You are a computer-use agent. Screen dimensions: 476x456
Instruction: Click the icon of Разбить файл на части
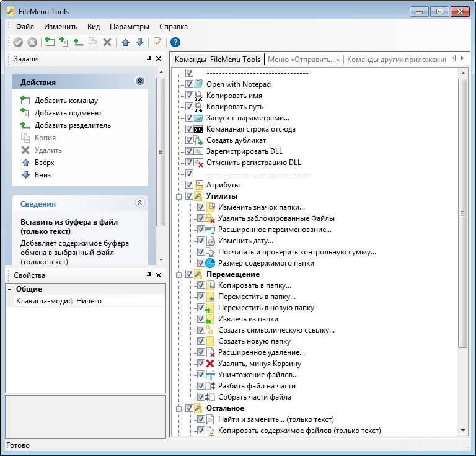pyautogui.click(x=210, y=386)
